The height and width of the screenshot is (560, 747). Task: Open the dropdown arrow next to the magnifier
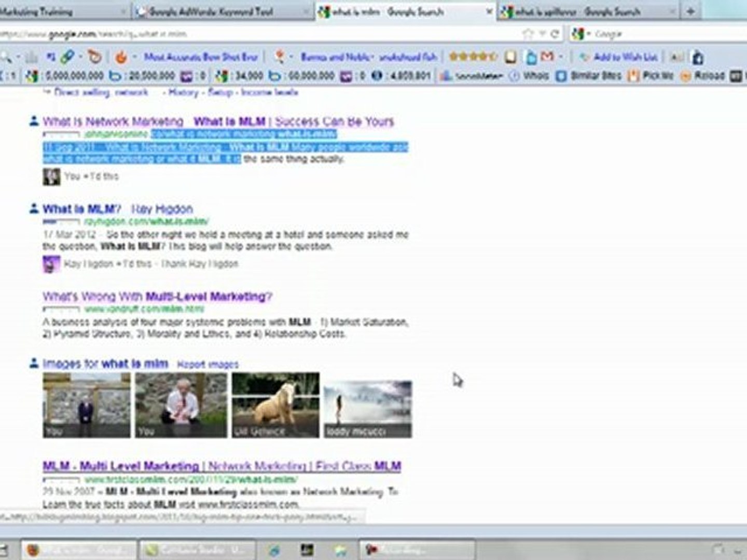(x=18, y=57)
